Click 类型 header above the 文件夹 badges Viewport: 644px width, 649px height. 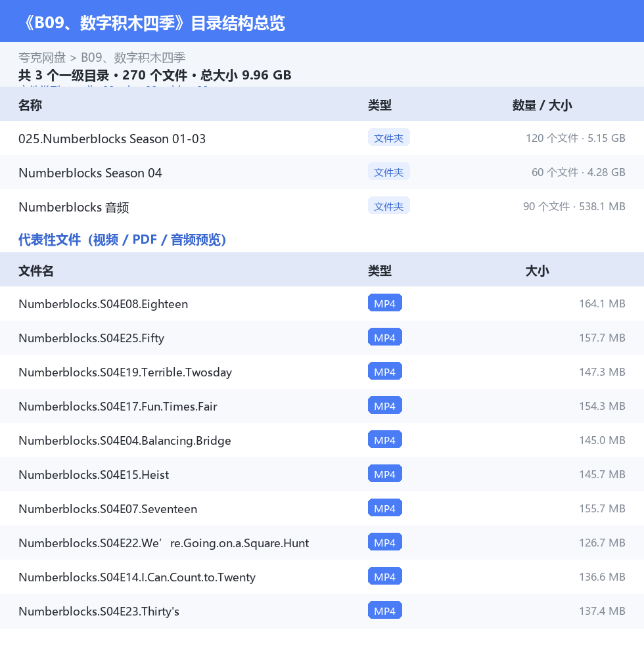pyautogui.click(x=380, y=105)
